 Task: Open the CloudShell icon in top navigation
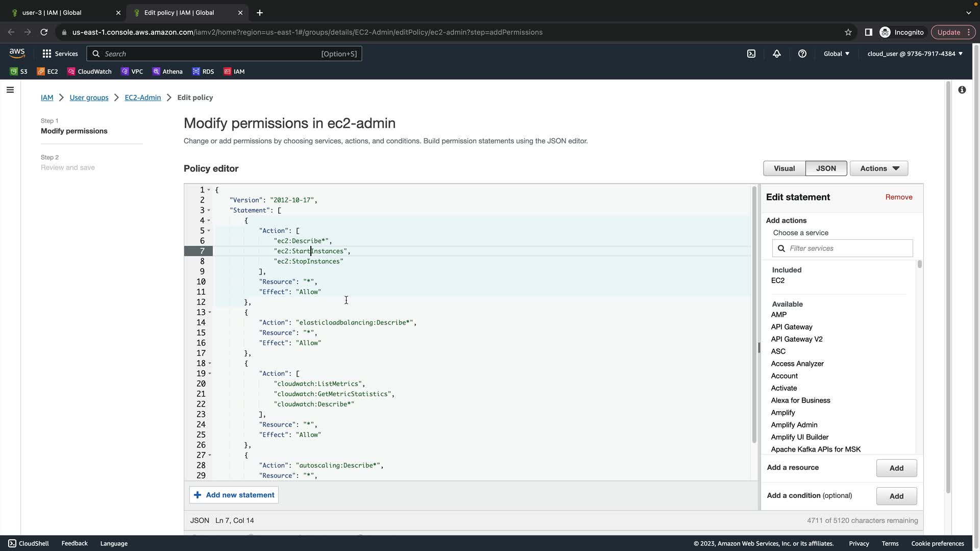(x=751, y=54)
